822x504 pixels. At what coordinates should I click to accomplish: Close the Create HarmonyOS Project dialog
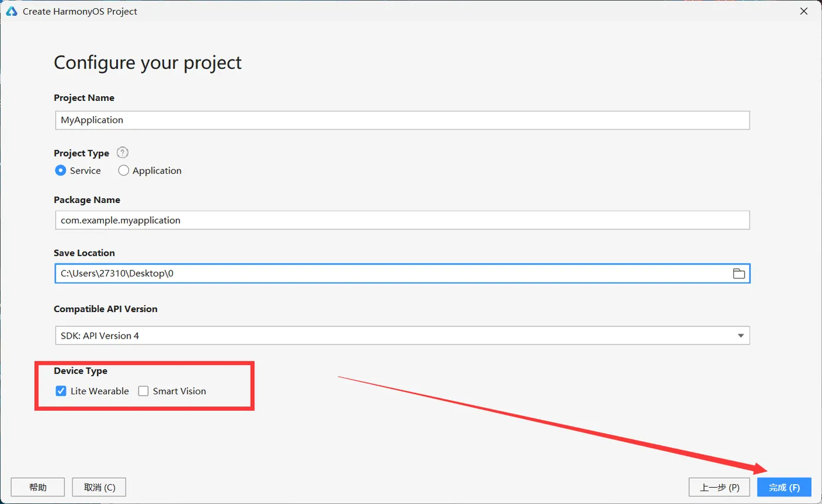coord(803,11)
